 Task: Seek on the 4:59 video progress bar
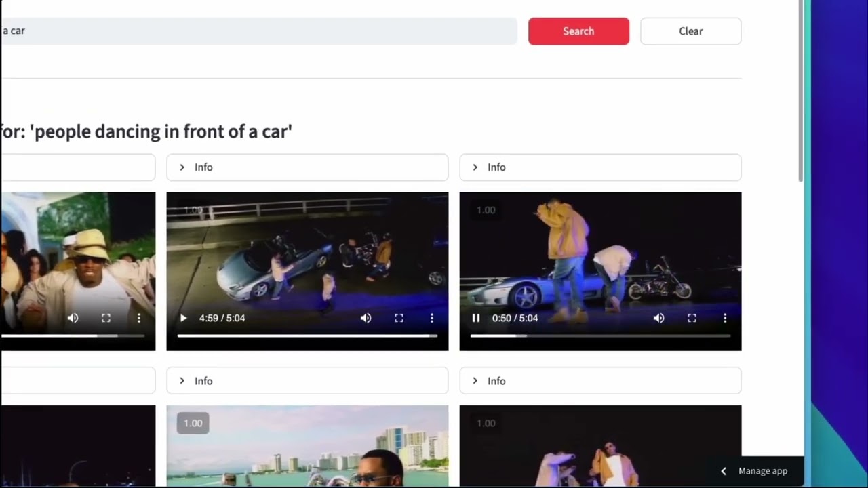pos(307,335)
